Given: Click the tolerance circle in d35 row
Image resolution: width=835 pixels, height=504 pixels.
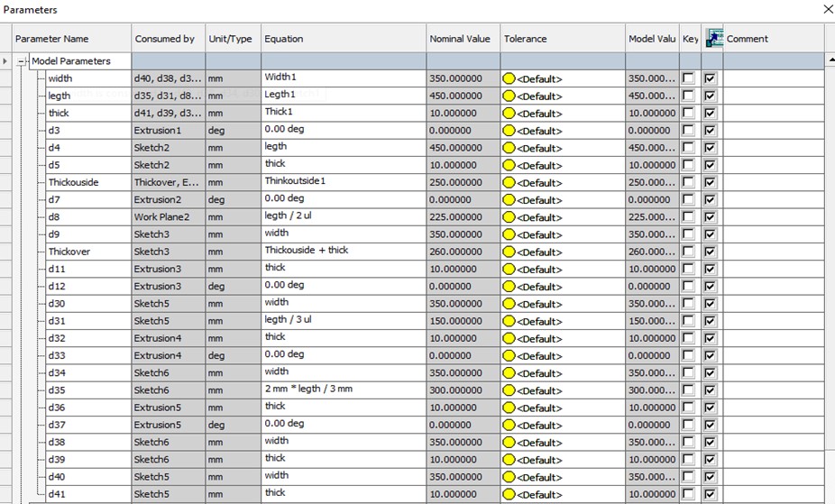Looking at the screenshot, I should pos(509,390).
